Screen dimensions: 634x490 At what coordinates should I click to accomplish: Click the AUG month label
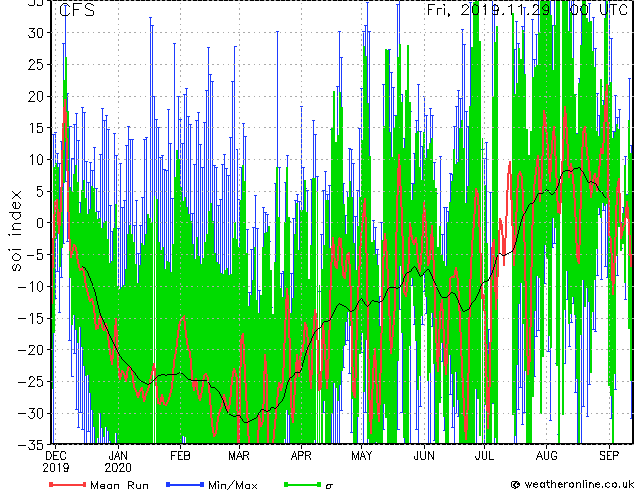pyautogui.click(x=546, y=456)
